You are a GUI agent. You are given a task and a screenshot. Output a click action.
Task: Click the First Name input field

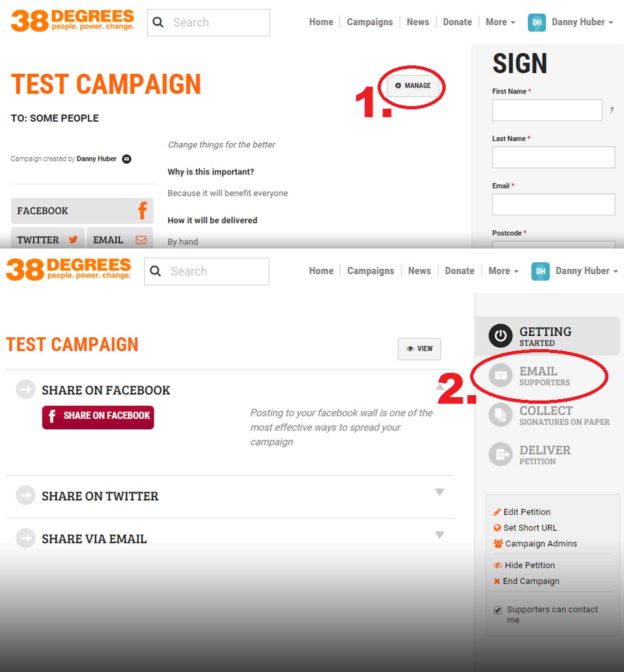pos(547,110)
